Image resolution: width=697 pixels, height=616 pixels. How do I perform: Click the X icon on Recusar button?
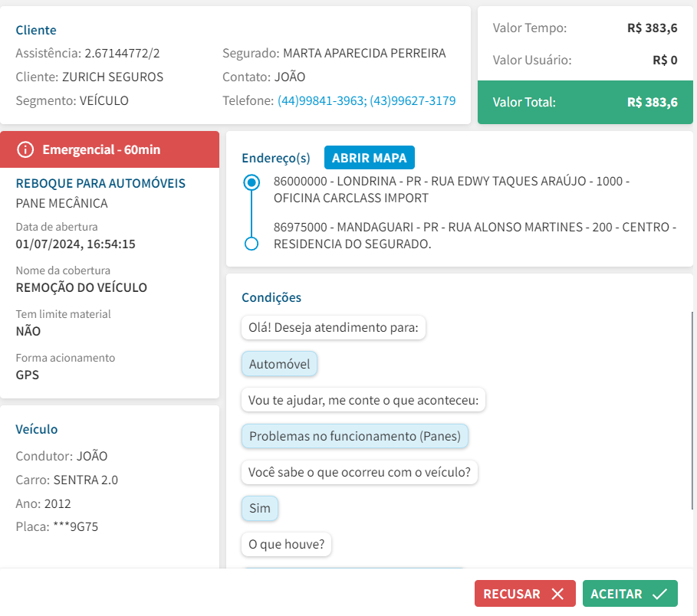557,595
